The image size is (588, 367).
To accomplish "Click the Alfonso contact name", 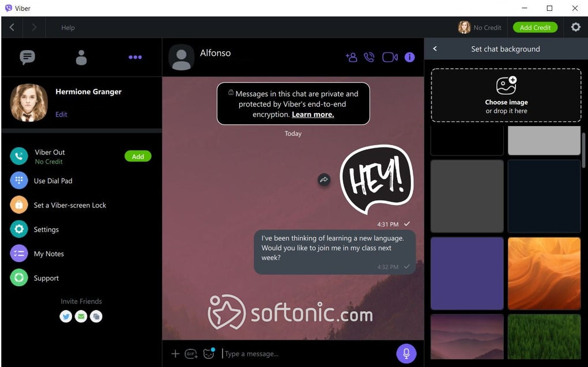I will coord(215,53).
